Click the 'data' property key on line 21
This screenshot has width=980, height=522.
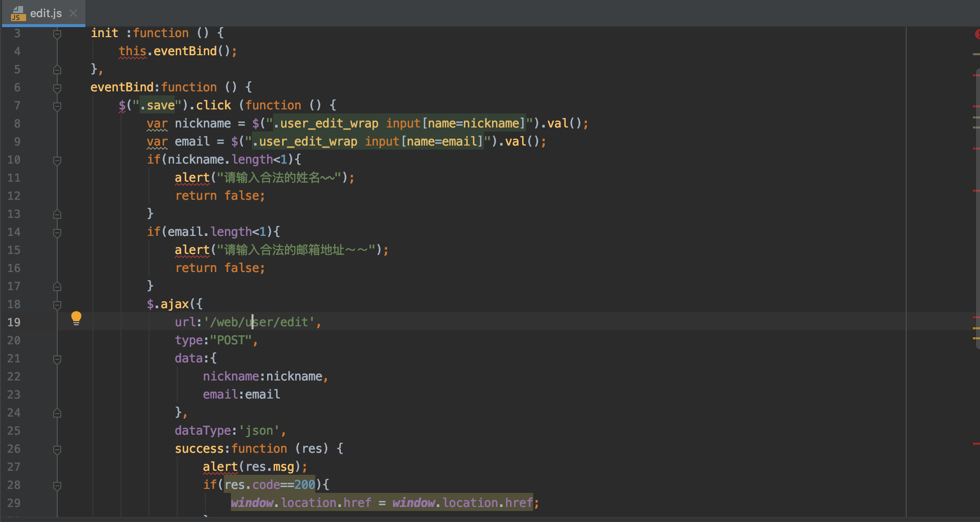tap(189, 358)
